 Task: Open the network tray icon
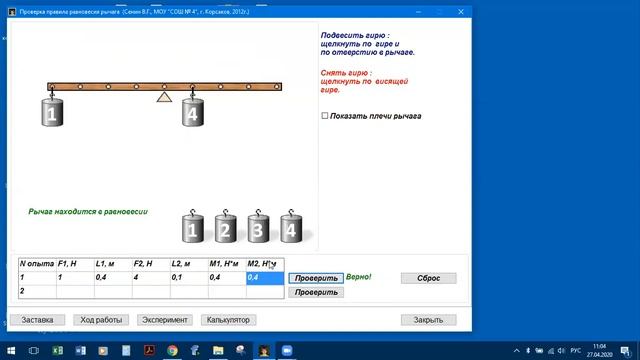click(x=551, y=351)
